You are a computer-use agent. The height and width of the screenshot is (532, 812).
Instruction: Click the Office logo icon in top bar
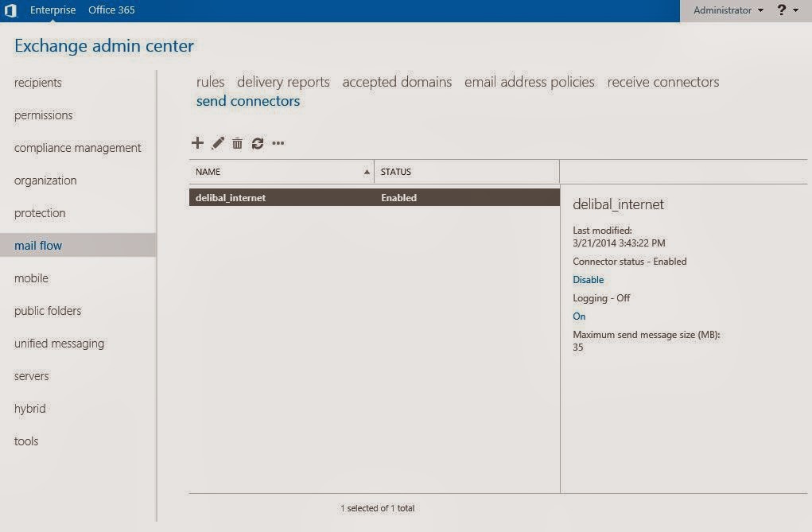(10, 10)
